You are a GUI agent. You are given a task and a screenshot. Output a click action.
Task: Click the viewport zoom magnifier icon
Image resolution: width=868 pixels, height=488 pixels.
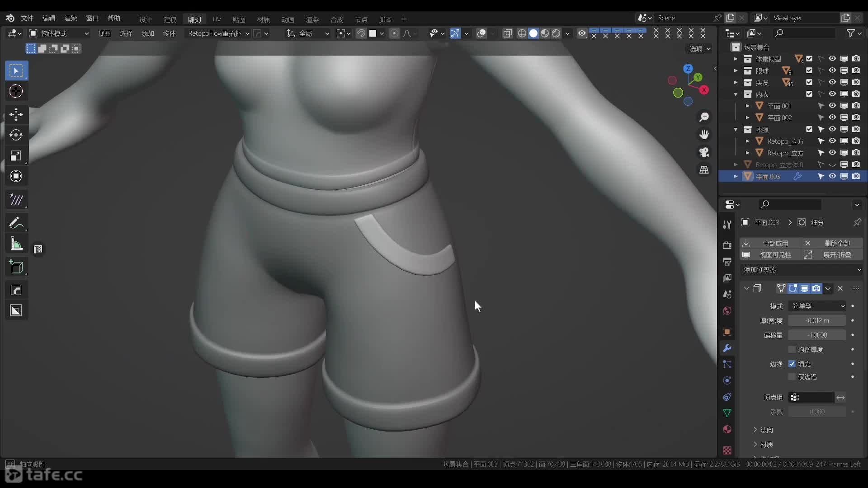coord(704,117)
